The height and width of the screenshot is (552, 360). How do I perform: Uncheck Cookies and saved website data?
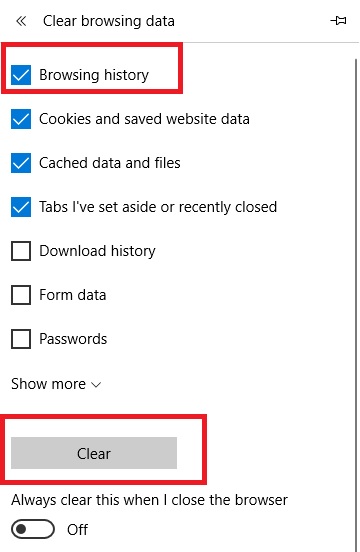coord(21,119)
